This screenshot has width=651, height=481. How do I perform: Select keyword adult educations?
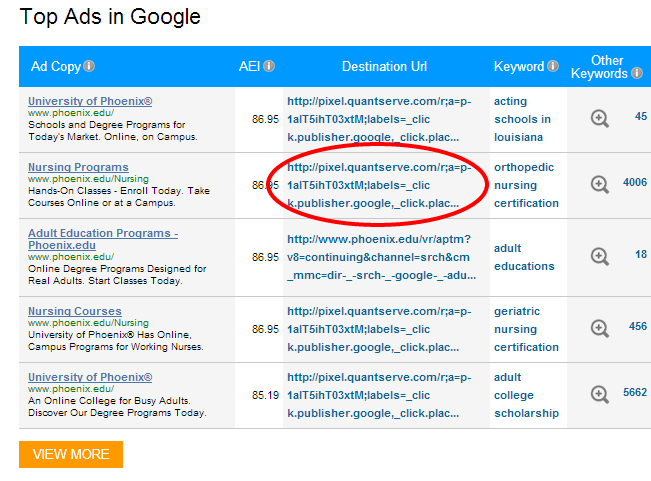tap(524, 257)
